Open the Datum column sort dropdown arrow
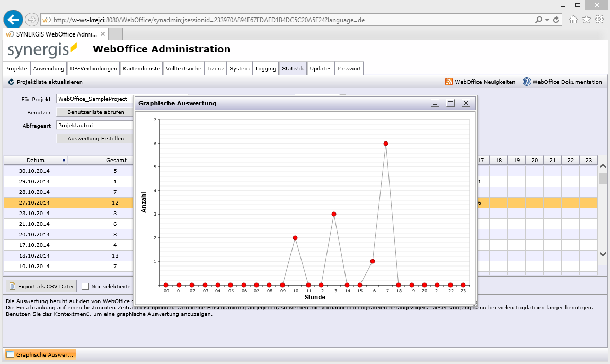This screenshot has width=610, height=364. (64, 161)
